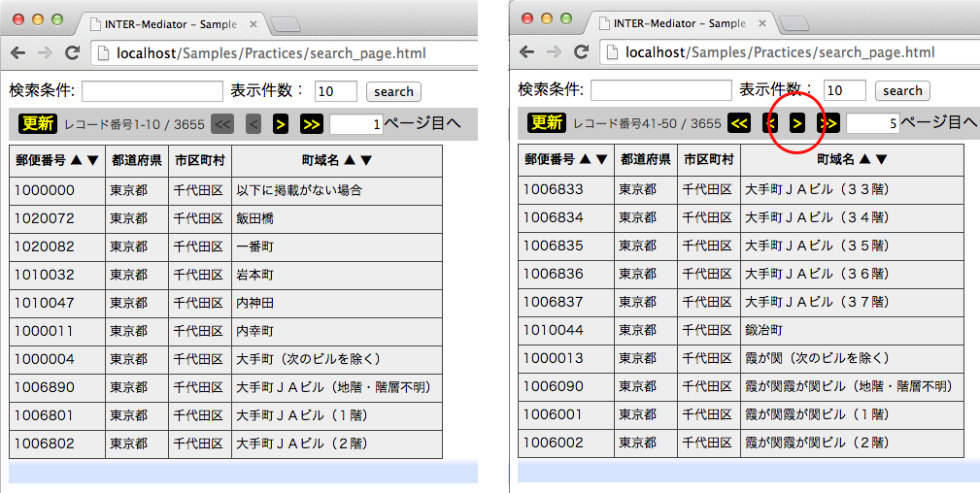The width and height of the screenshot is (980, 493).
Task: Select 霞が関霞が関ビル（１階） cell
Action: [852, 414]
